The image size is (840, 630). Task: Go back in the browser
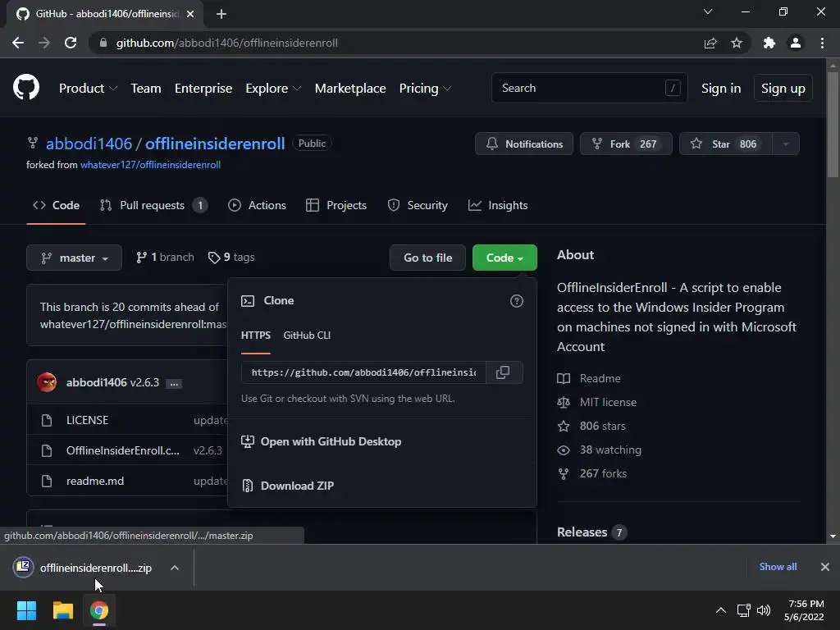pos(18,43)
